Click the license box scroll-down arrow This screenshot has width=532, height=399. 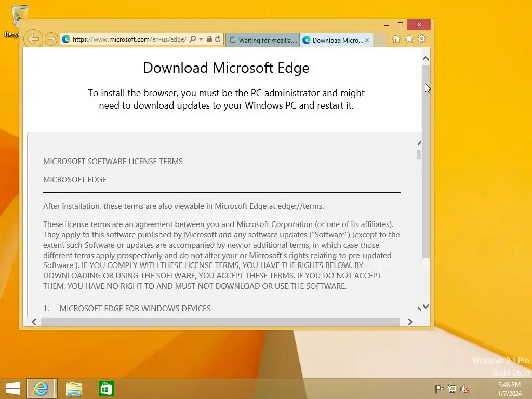[419, 308]
